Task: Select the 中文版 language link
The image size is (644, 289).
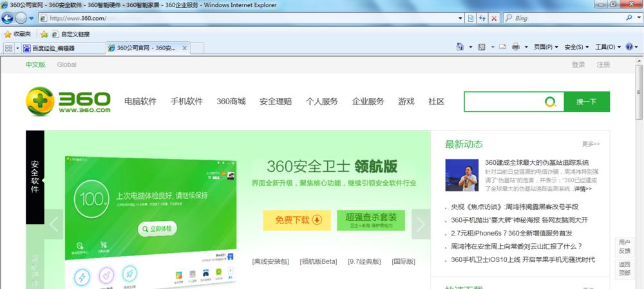Action: click(x=35, y=64)
